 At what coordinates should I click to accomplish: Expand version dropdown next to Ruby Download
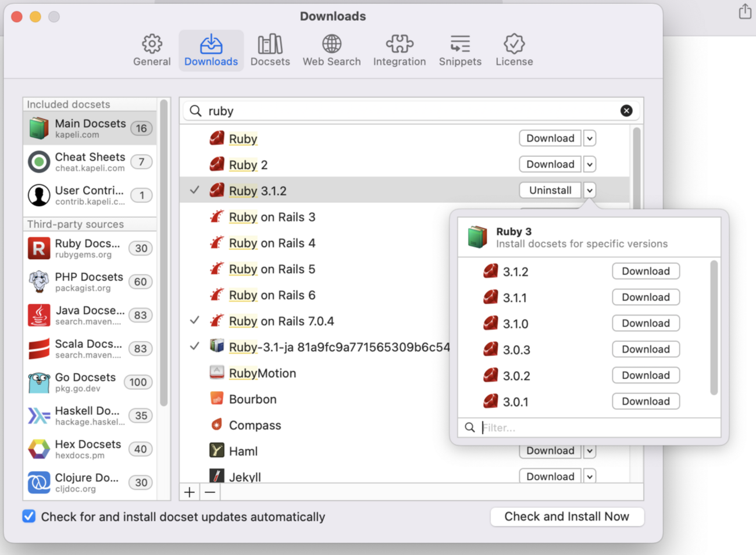590,138
